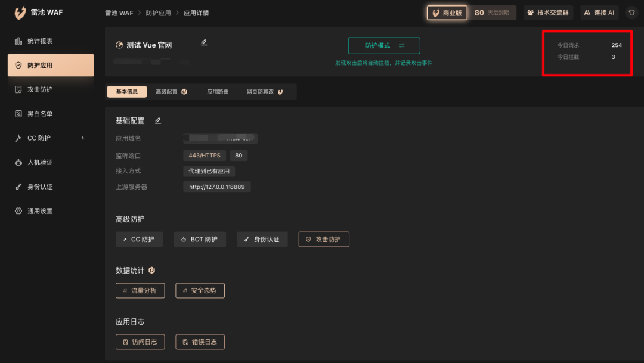
Task: Click the 80 天后到期 expiry indicator
Action: click(492, 13)
